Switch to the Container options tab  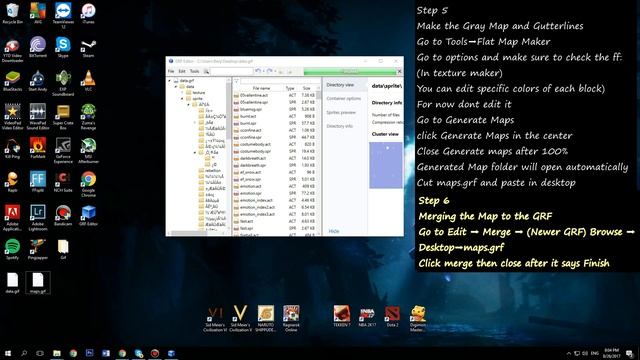344,98
